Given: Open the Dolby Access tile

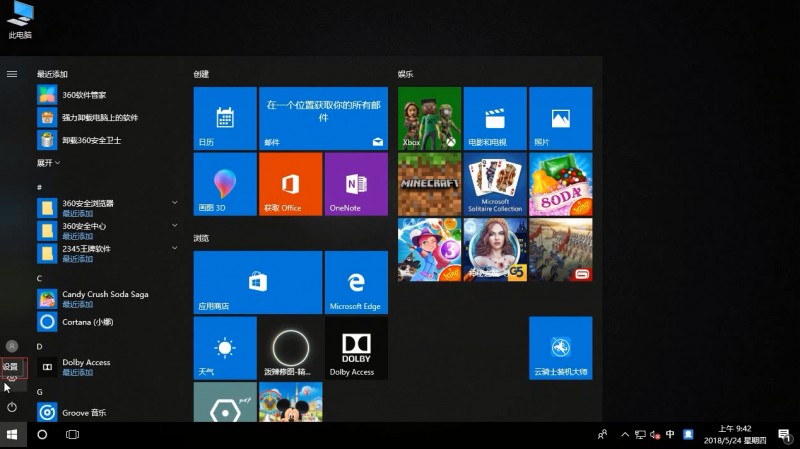Looking at the screenshot, I should point(356,348).
